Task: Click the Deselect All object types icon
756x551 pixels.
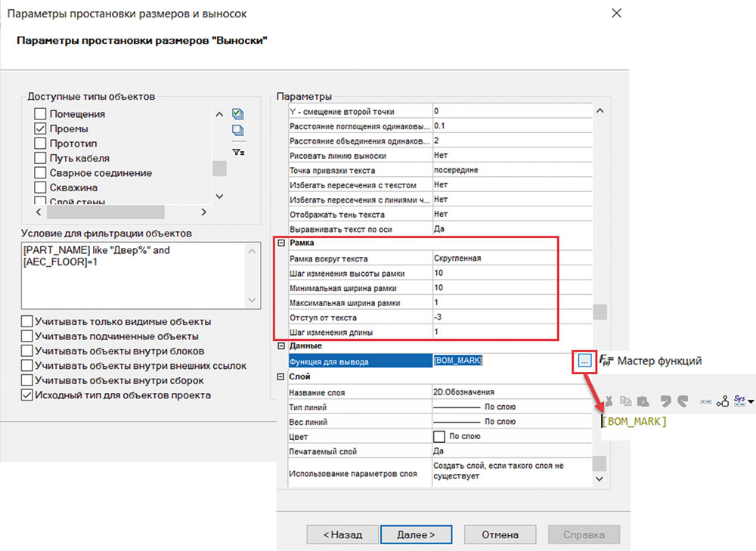Action: click(238, 131)
